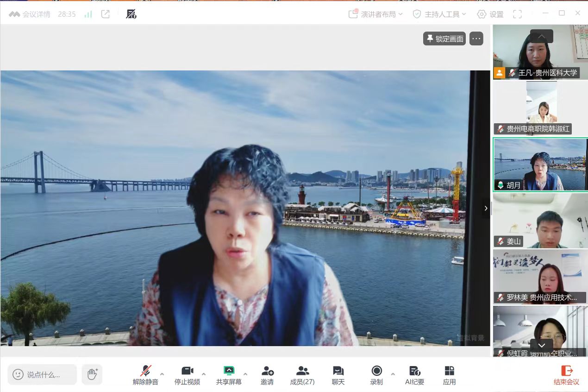Open the Members (成员 27) panel
The height and width of the screenshot is (392, 588).
pyautogui.click(x=302, y=375)
